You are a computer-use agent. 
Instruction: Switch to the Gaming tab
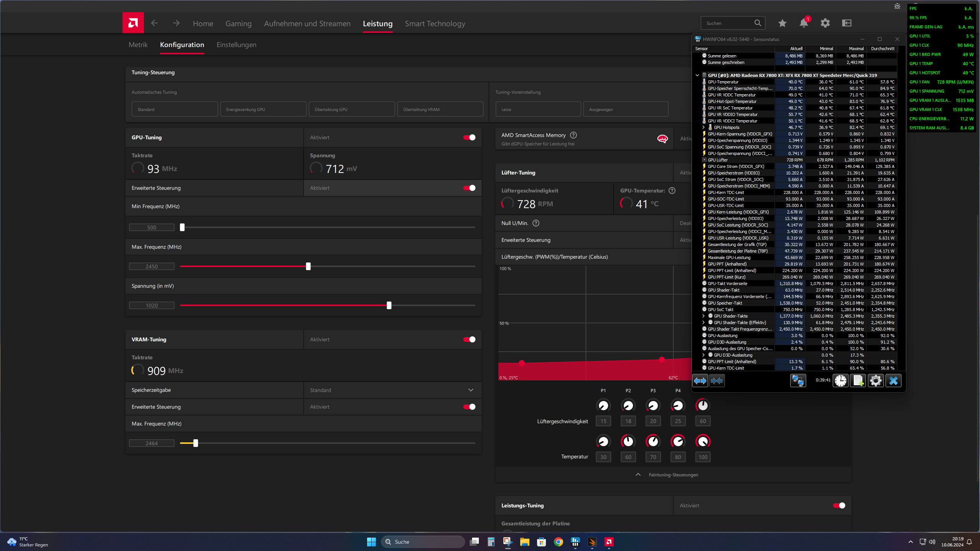tap(238, 24)
